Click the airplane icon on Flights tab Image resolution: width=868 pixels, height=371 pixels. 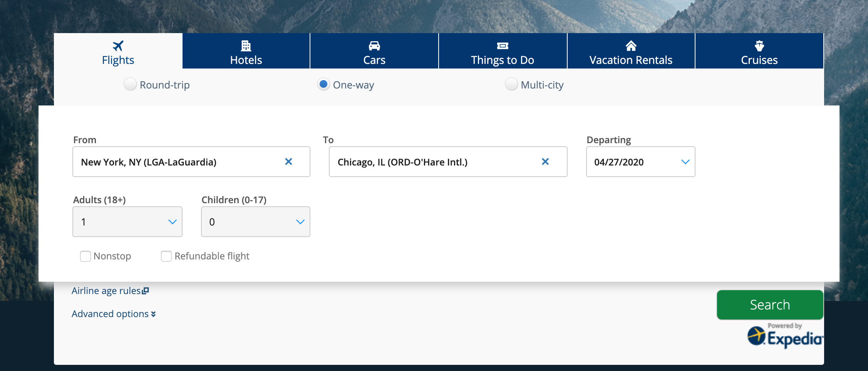pos(118,46)
